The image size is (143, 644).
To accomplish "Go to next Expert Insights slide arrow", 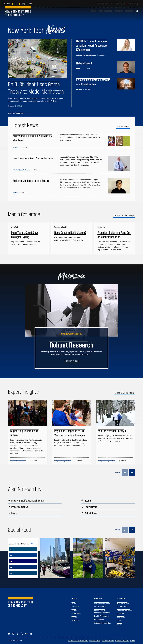I will pyautogui.click(x=132, y=473).
